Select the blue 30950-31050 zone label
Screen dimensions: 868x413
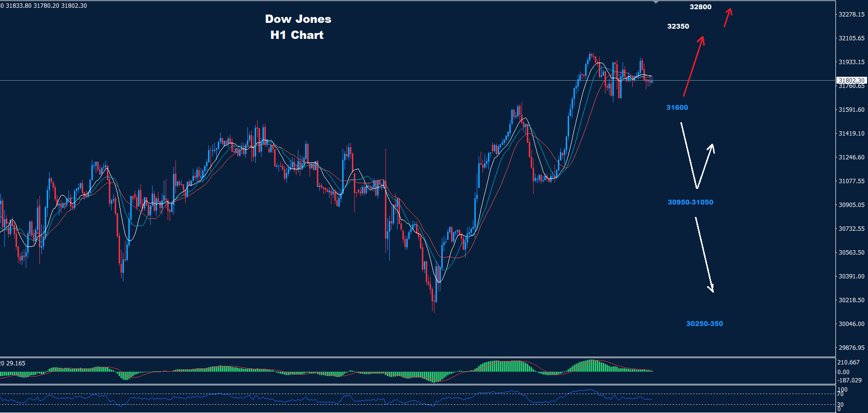tap(690, 202)
